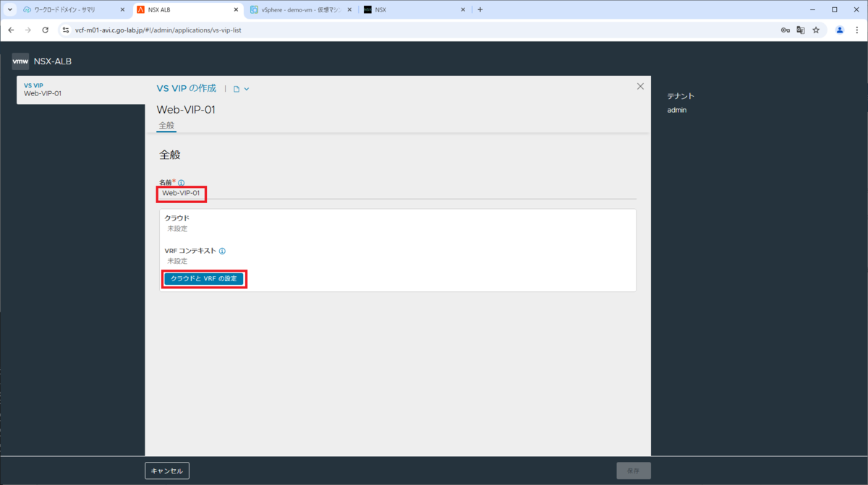
Task: Close the NSX tab
Action: [x=463, y=9]
